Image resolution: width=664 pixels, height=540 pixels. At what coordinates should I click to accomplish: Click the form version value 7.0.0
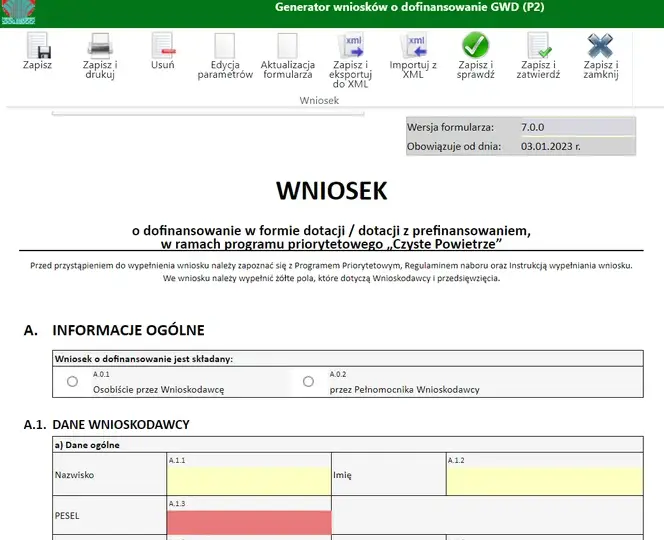[x=533, y=127]
